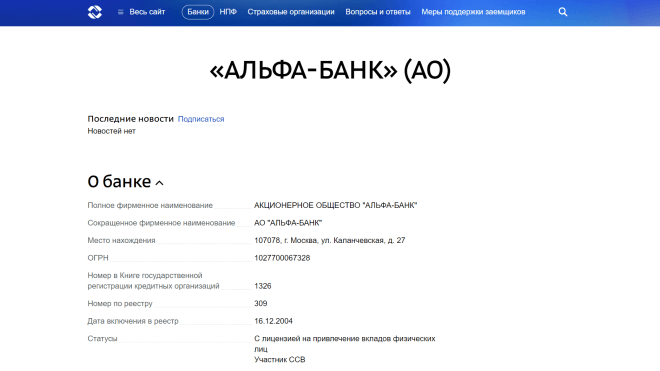This screenshot has width=660, height=371.
Task: Open the ASV logo home link
Action: [95, 12]
